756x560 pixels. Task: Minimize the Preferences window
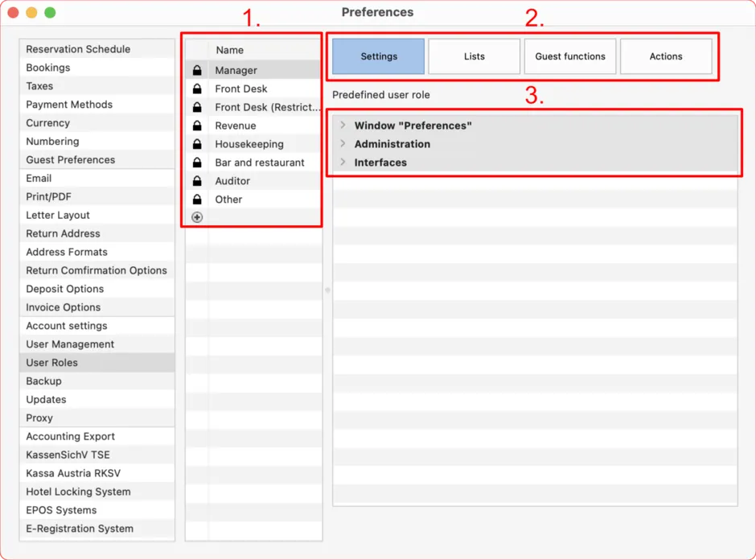[31, 13]
